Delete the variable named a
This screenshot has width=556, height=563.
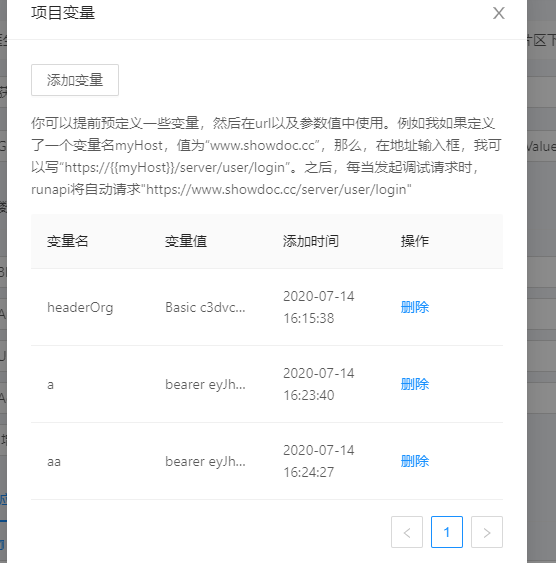(x=415, y=384)
